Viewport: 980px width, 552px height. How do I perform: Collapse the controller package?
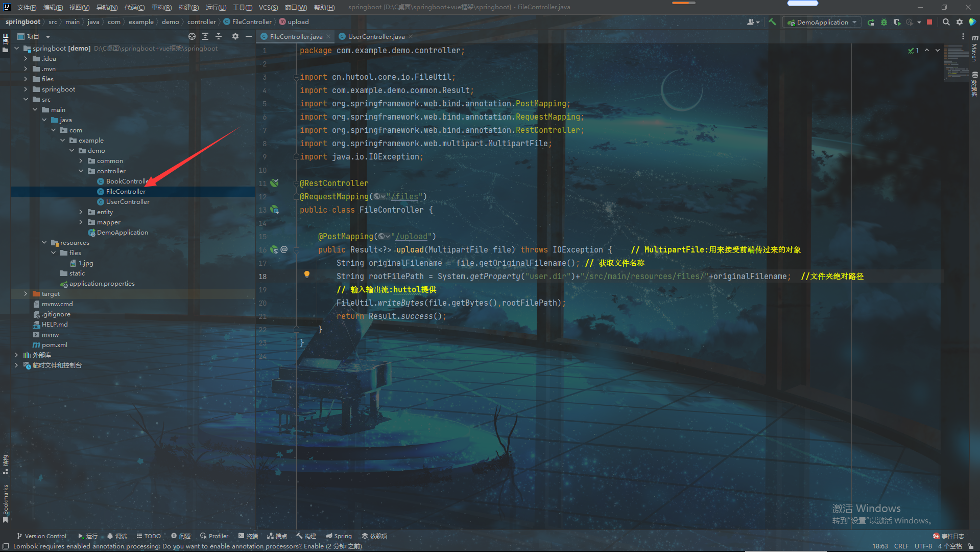pyautogui.click(x=81, y=171)
